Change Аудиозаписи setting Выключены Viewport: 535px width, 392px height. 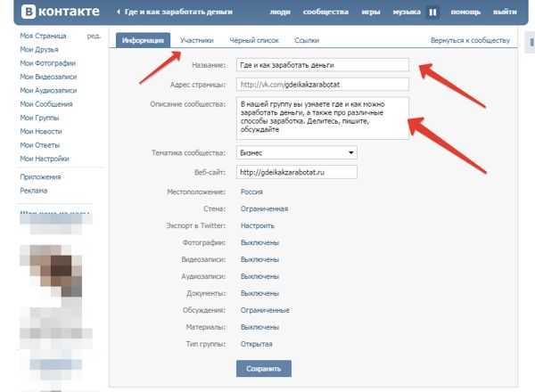[260, 276]
